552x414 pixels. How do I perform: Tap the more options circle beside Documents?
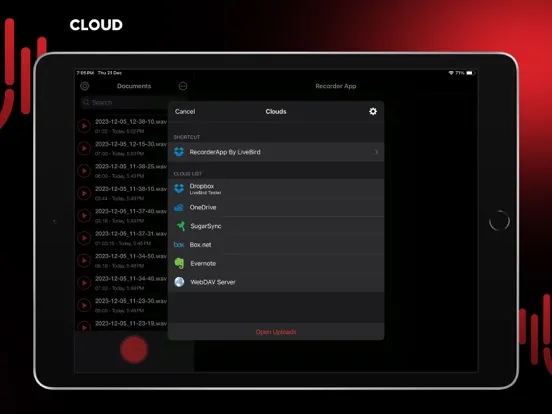183,86
